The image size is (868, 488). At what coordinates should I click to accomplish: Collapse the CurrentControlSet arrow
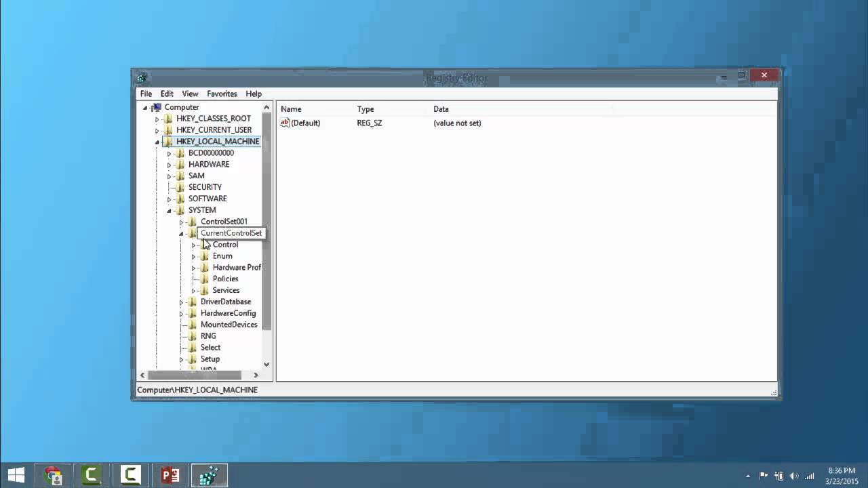tap(182, 233)
